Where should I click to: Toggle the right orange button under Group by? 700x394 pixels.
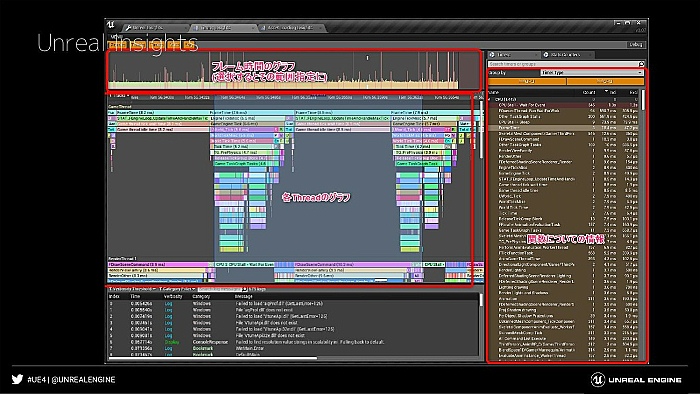point(605,81)
